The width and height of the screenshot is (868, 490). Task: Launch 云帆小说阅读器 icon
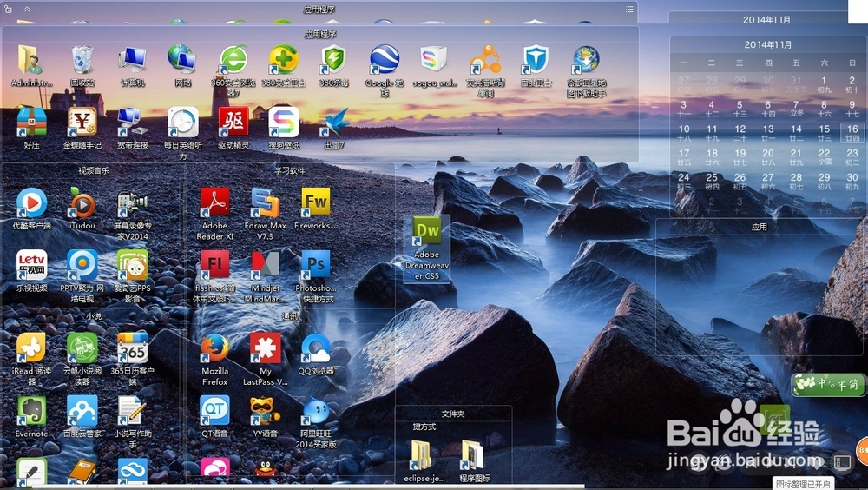[82, 348]
